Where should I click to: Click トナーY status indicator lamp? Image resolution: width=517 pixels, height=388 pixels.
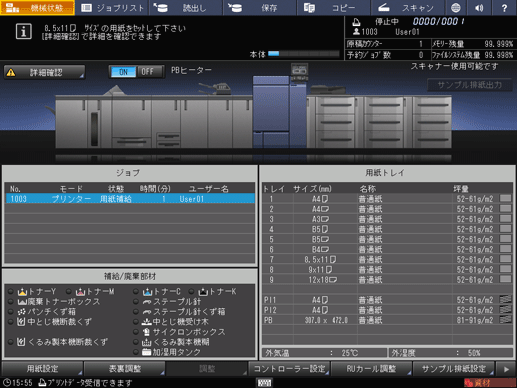(11, 292)
